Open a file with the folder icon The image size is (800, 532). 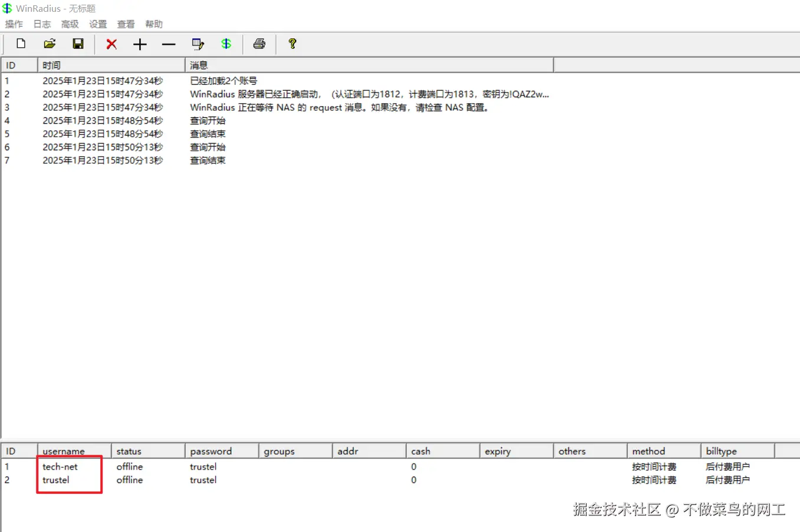click(50, 44)
